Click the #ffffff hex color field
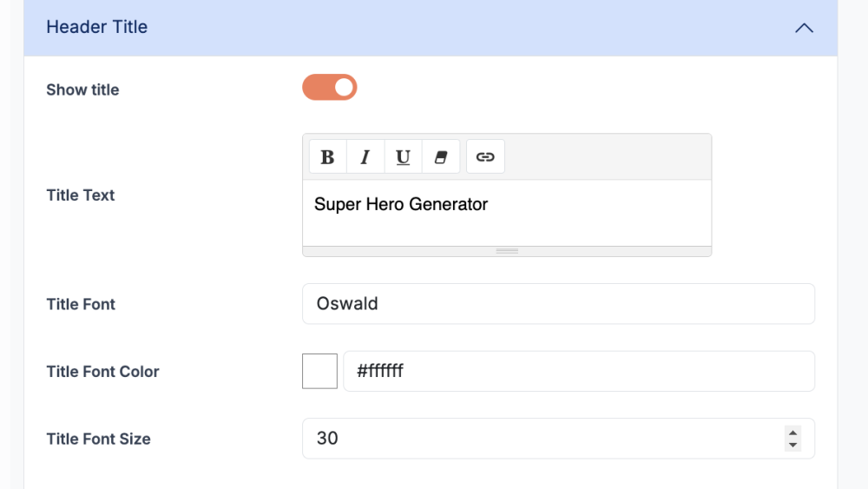The height and width of the screenshot is (489, 868). (578, 372)
